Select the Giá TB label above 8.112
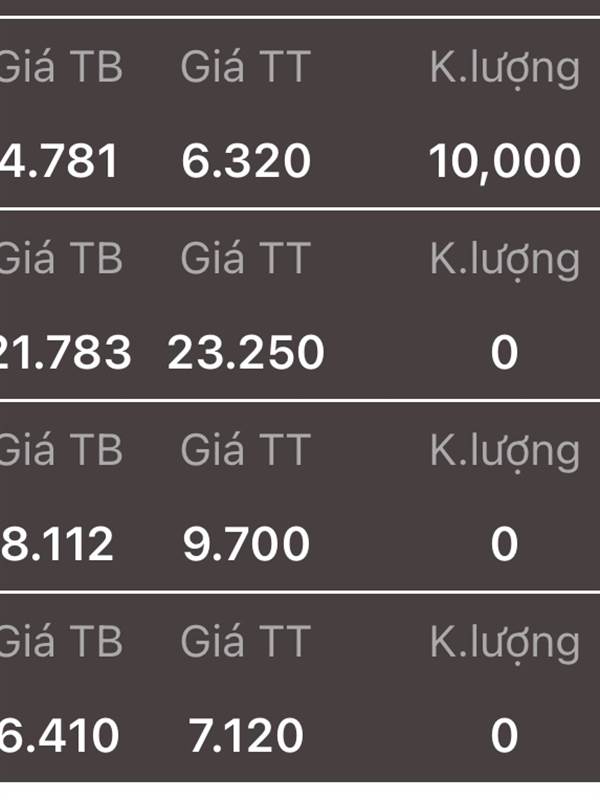The image size is (600, 800). (61, 451)
